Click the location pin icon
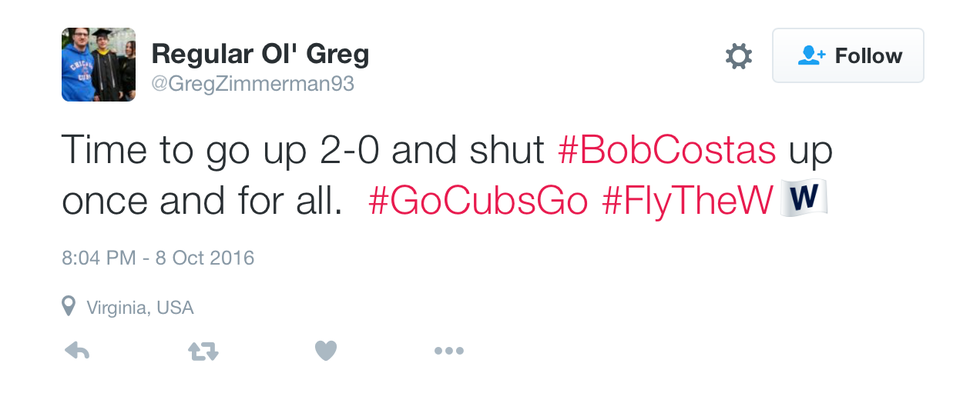 [x=68, y=306]
